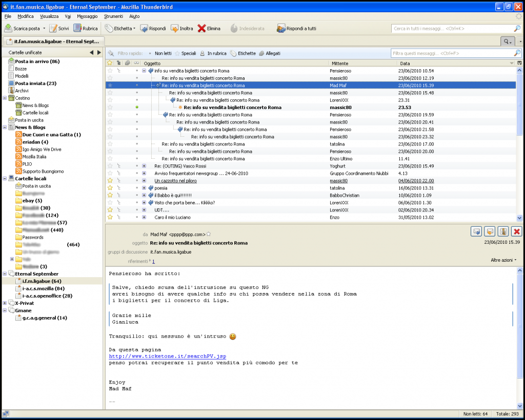Select the it.fan.musica.ligabue tab

[x=53, y=41]
